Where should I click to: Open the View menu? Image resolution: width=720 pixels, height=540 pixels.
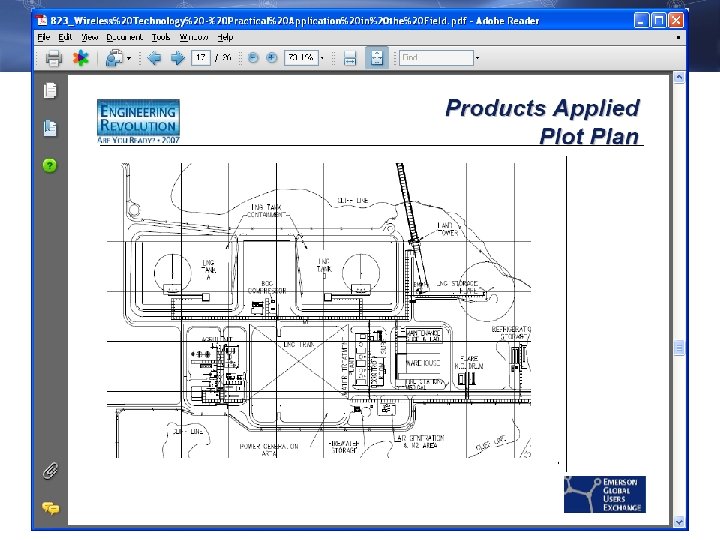click(90, 37)
